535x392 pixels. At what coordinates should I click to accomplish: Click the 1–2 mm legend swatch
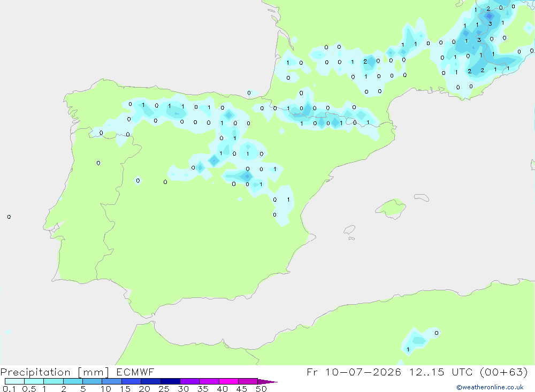(x=53, y=381)
